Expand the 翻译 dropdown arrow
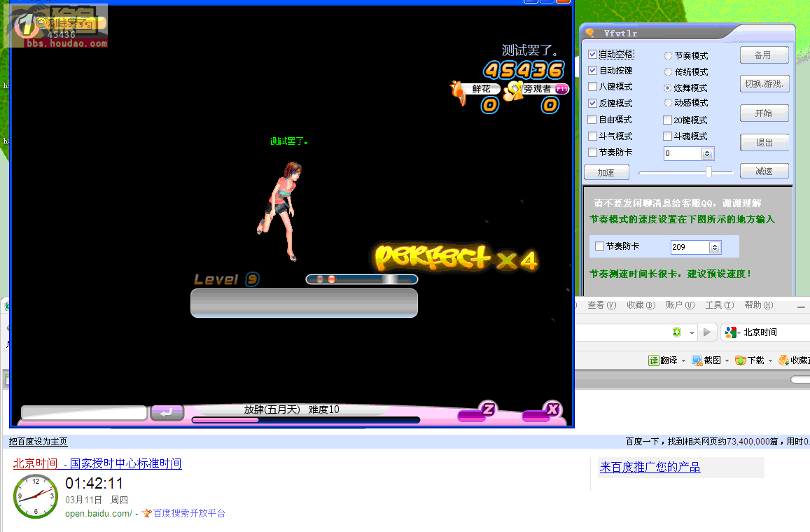This screenshot has width=810, height=532. [683, 360]
